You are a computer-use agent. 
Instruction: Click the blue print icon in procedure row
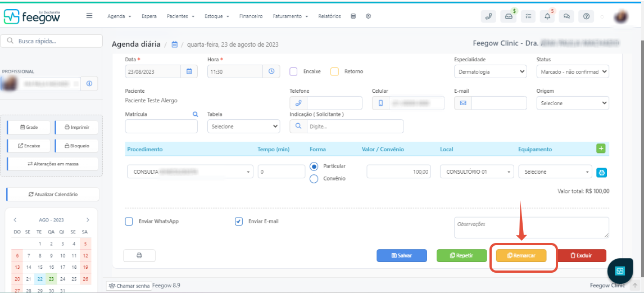click(601, 173)
